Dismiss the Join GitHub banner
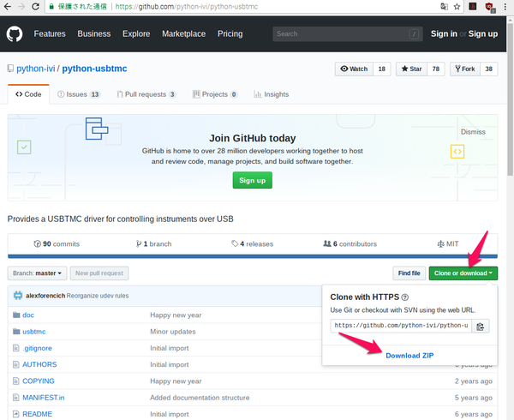Image resolution: width=514 pixels, height=420 pixels. click(x=473, y=132)
